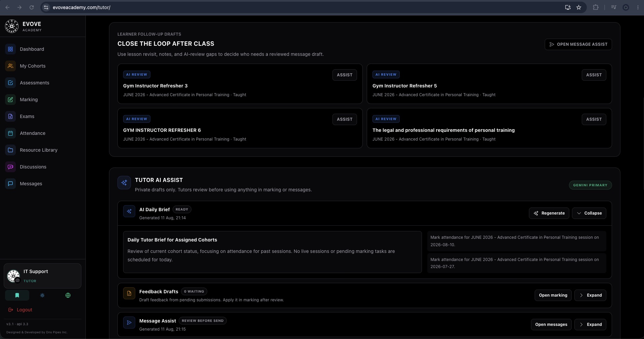Open the browser three-dot menu
Image resolution: width=644 pixels, height=339 pixels.
[x=638, y=7]
